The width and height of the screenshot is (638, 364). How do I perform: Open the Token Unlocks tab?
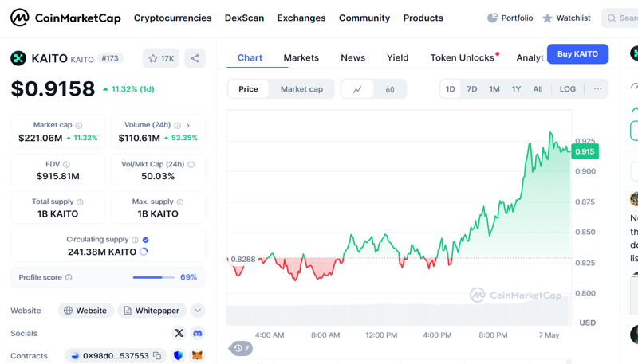pos(463,57)
